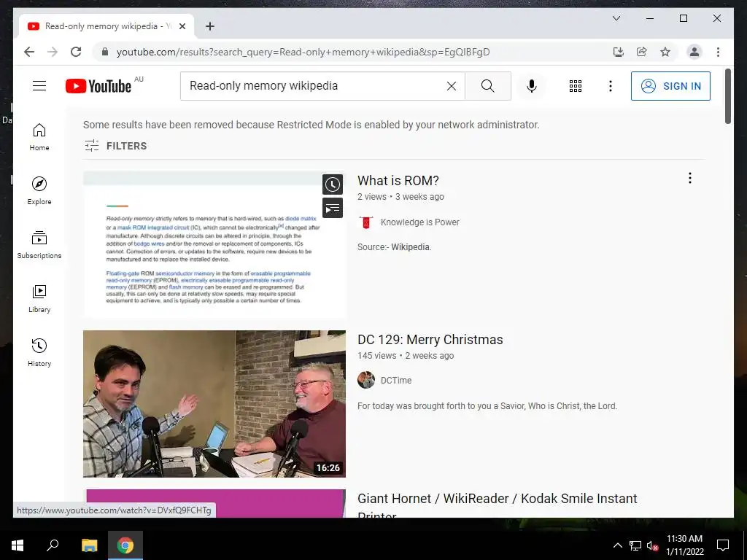Image resolution: width=747 pixels, height=560 pixels.
Task: Open the What is ROM? video title
Action: coord(398,181)
